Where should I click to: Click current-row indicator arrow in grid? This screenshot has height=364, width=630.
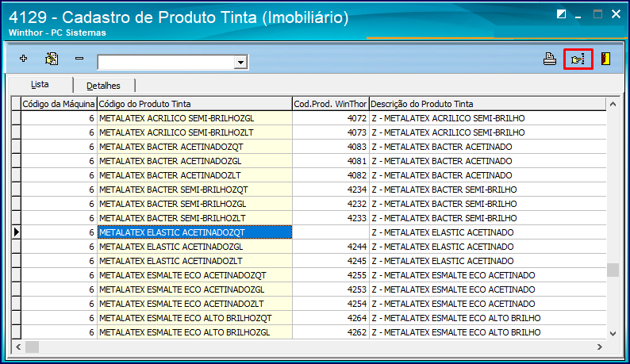click(x=16, y=232)
